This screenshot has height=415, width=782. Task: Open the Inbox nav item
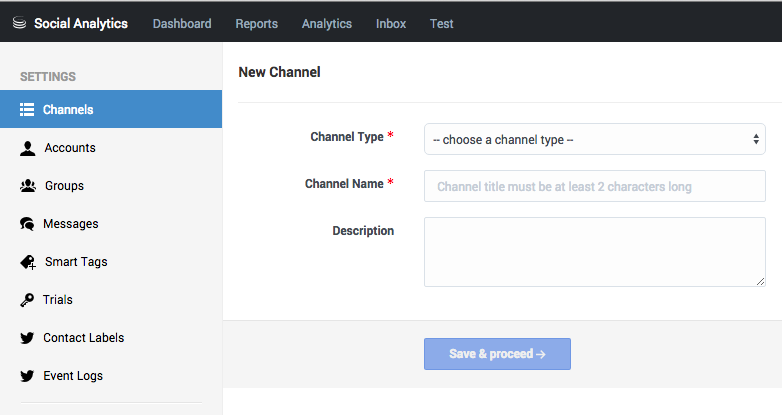391,23
